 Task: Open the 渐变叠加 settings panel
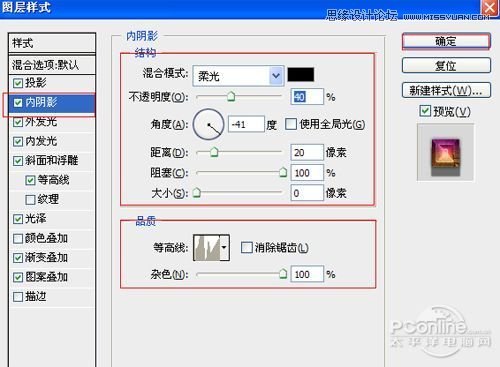(x=46, y=258)
